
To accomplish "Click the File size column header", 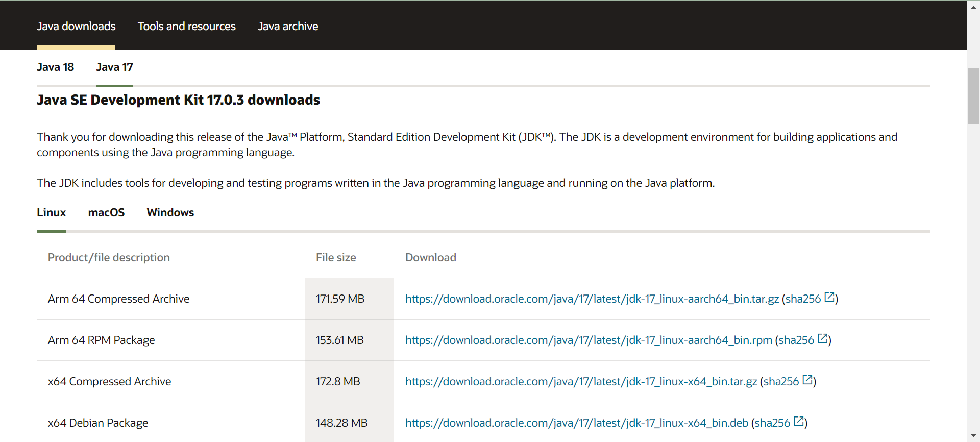I will point(336,257).
